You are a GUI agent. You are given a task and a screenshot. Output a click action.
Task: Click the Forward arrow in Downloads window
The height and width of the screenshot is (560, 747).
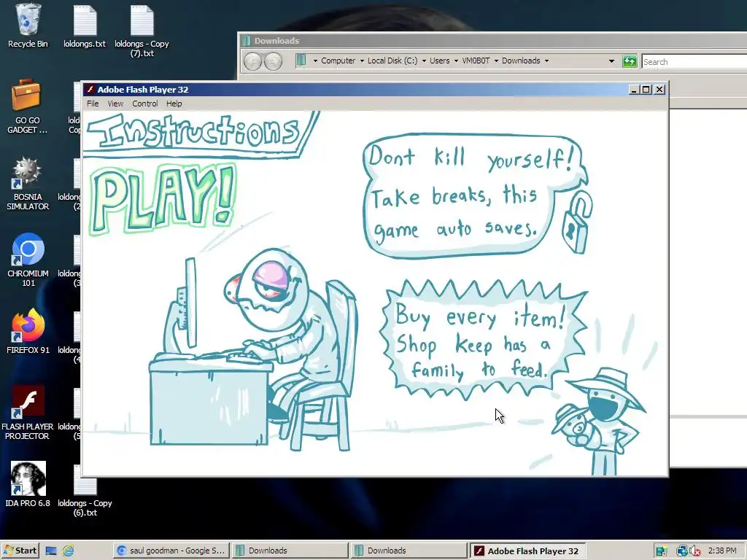coord(273,61)
